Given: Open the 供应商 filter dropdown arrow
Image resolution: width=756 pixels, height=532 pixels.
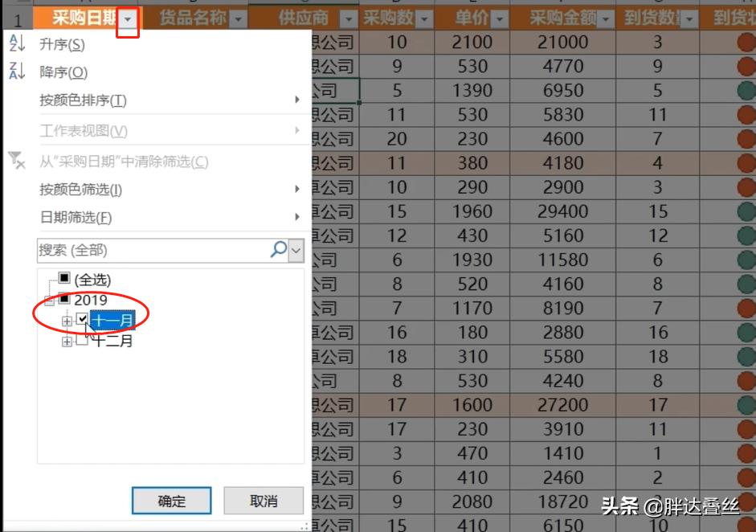Looking at the screenshot, I should 349,20.
